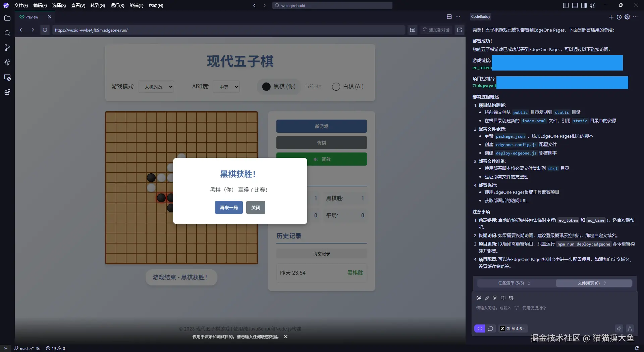Open Source Control icon in activity bar

pyautogui.click(x=7, y=48)
